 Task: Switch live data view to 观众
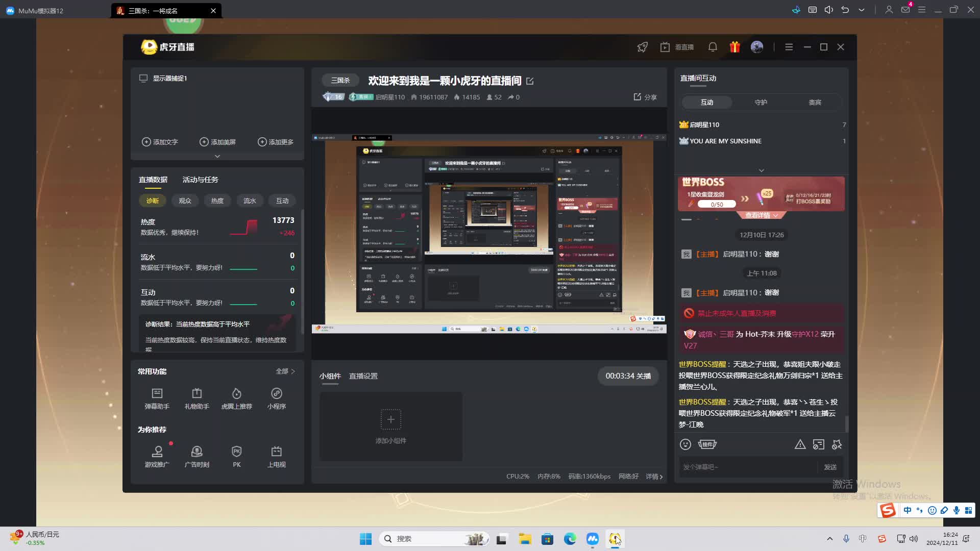[x=185, y=201]
